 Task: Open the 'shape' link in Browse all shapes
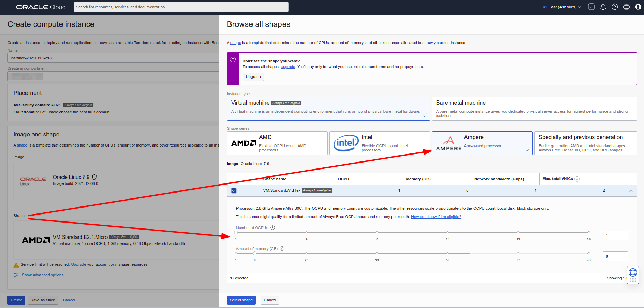point(236,43)
